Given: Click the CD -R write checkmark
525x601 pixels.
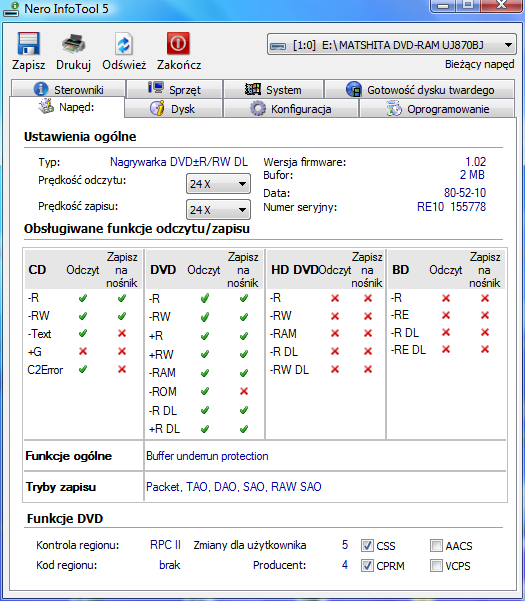Looking at the screenshot, I should pos(122,298).
